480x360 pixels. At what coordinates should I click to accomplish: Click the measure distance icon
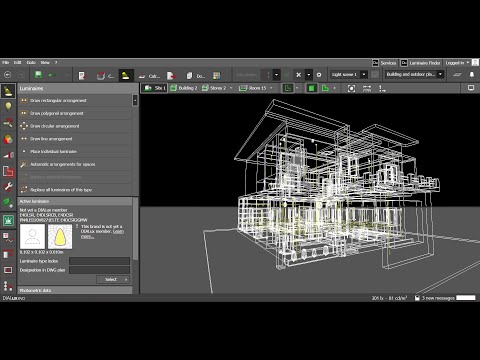point(367,88)
